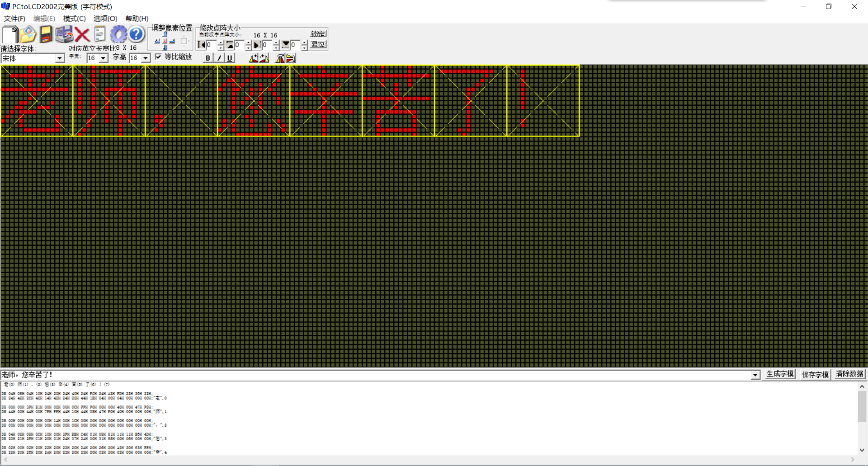Click the top-edge offset input field
Screen dimensions: 868x466
click(x=240, y=45)
